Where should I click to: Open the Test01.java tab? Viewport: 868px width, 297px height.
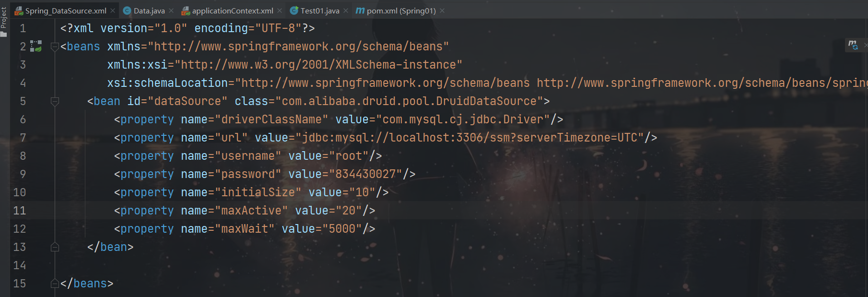pos(319,11)
